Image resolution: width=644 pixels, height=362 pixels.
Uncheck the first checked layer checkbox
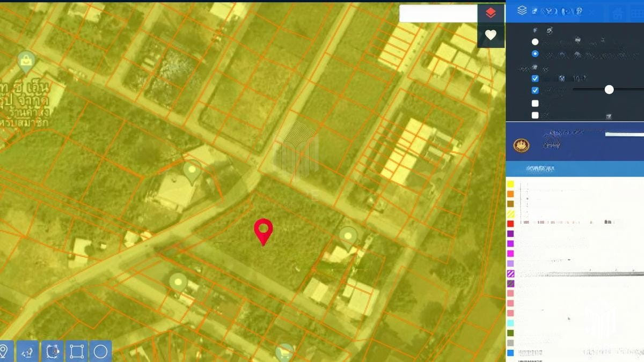pyautogui.click(x=535, y=78)
